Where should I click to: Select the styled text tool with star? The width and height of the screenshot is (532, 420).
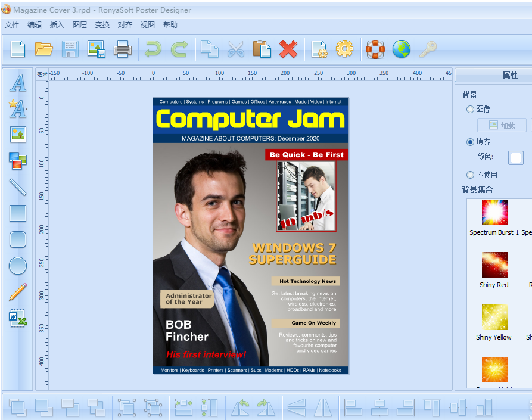coord(18,109)
